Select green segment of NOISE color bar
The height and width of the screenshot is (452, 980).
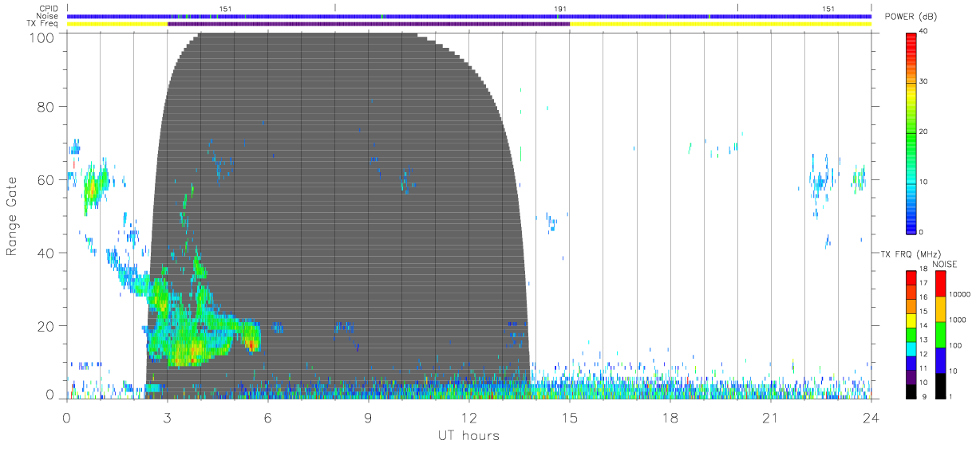tap(940, 334)
